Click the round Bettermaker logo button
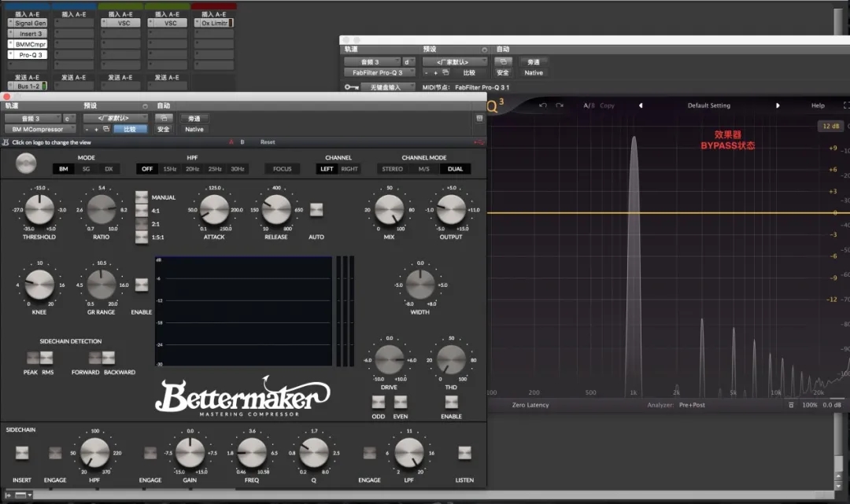Screen dimensions: 850x504 click(x=26, y=163)
